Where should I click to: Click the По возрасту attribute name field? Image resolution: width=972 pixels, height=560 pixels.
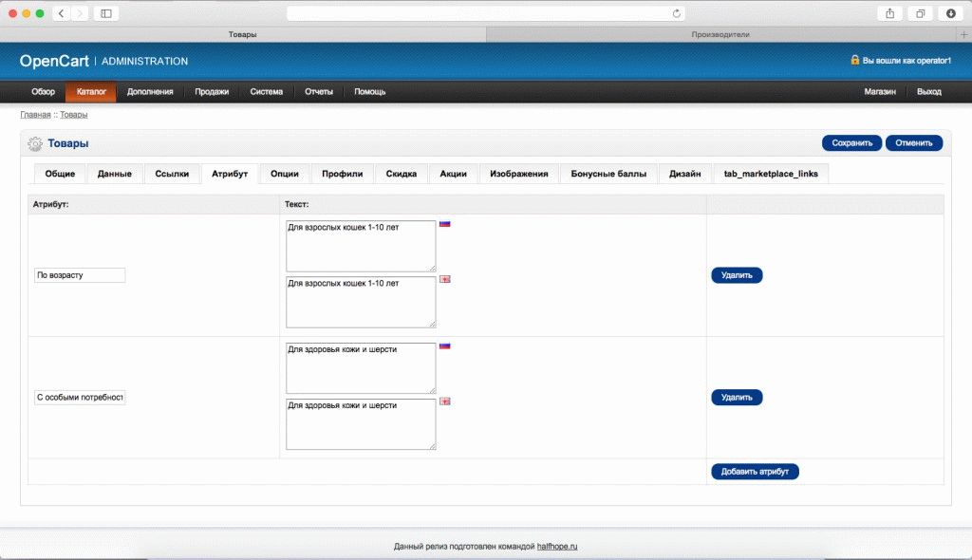click(x=80, y=275)
